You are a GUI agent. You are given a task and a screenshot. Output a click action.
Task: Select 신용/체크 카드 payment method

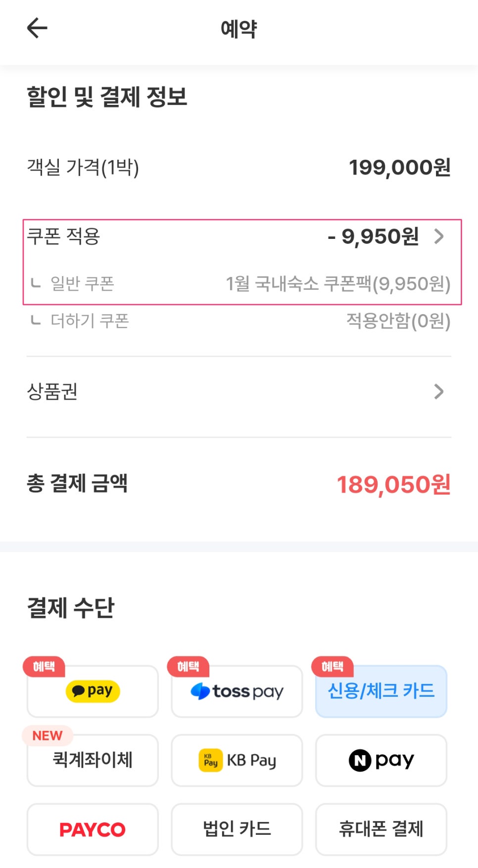pos(381,691)
